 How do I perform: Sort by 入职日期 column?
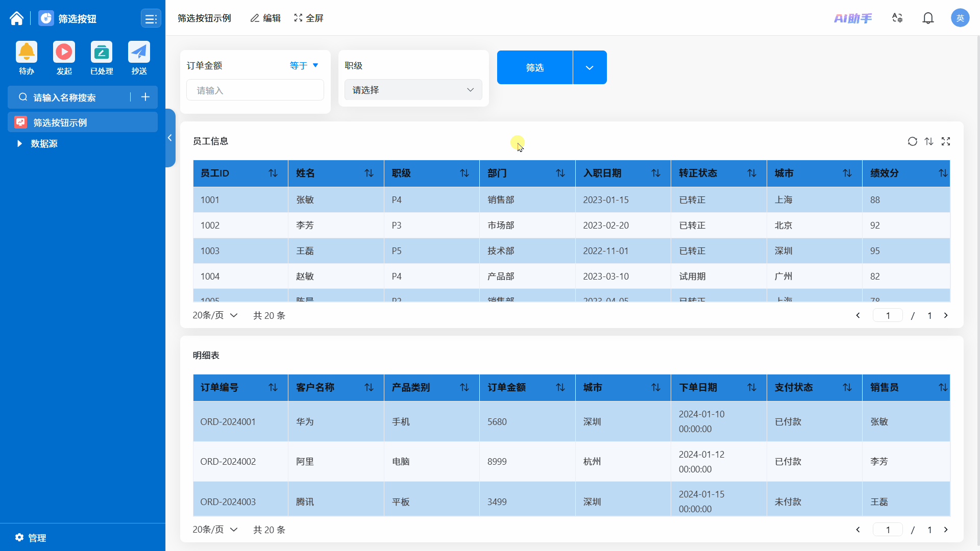click(656, 173)
